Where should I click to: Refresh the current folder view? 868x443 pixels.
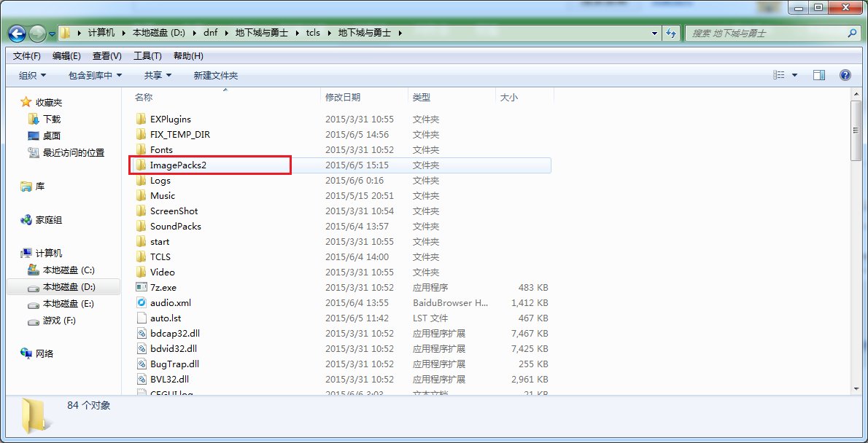(670, 32)
